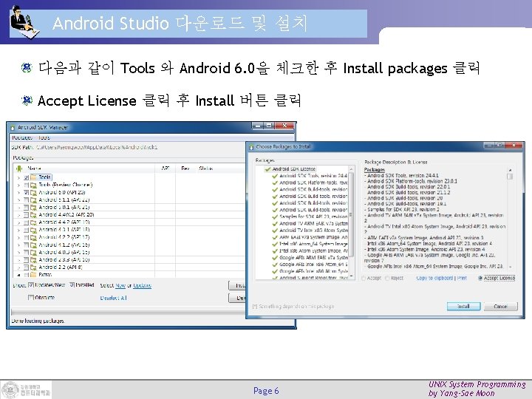The width and height of the screenshot is (532, 399).
Task: Click the Android 5.1.1 (API 22) package icon
Action: tap(33, 199)
